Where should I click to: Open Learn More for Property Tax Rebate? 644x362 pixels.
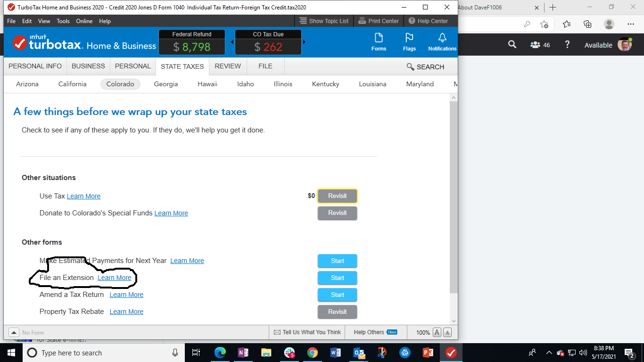coord(126,312)
